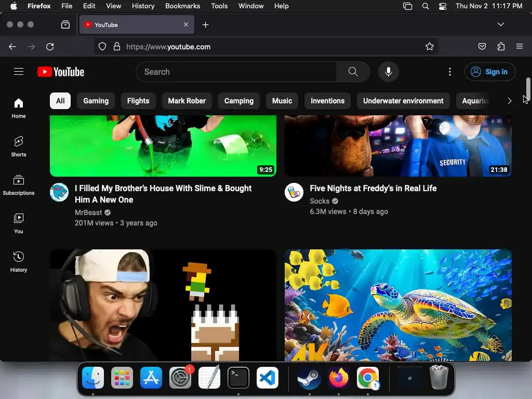This screenshot has height=399, width=532.
Task: Open YouTube settings three-dot menu
Action: [x=449, y=72]
